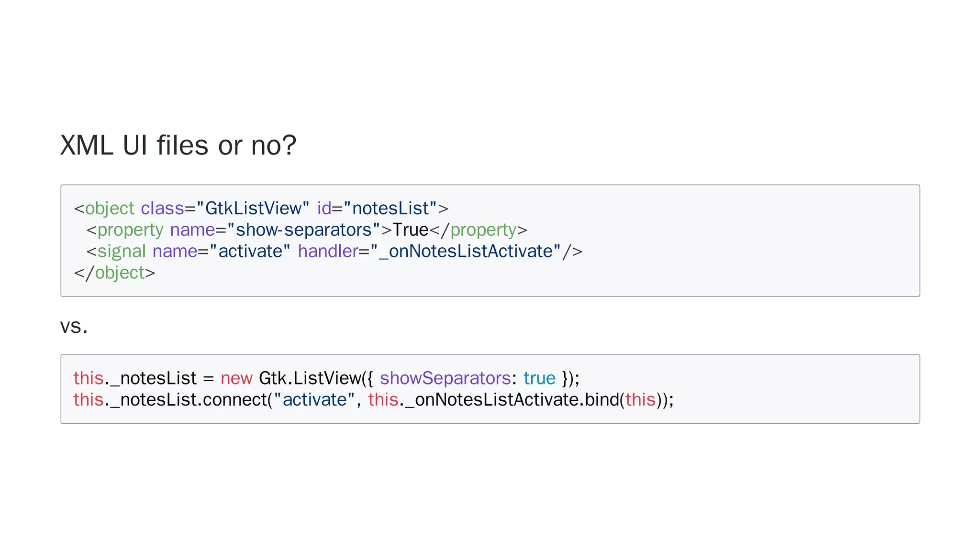The height and width of the screenshot is (551, 980).
Task: Click 'Gtk.ListView' in the JavaScript code
Action: tap(310, 378)
